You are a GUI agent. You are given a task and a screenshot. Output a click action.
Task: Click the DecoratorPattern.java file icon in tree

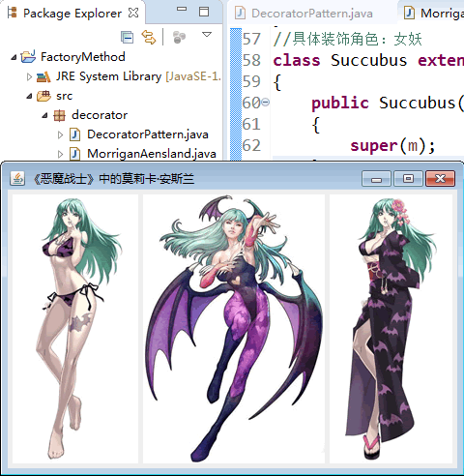(74, 134)
